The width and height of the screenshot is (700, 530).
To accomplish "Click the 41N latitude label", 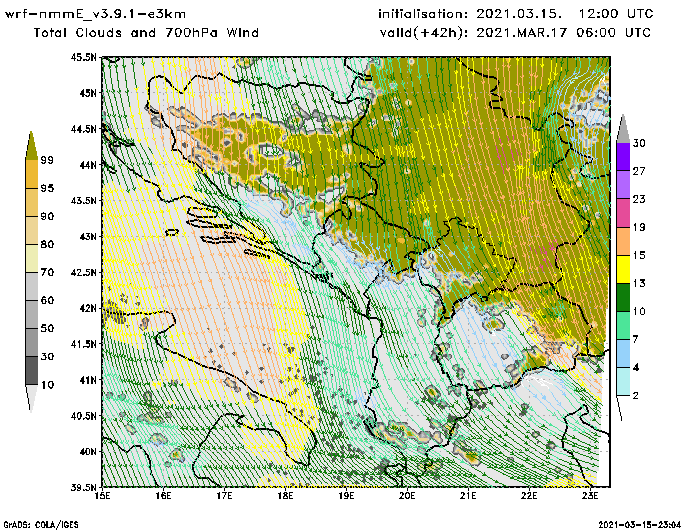I will [88, 380].
